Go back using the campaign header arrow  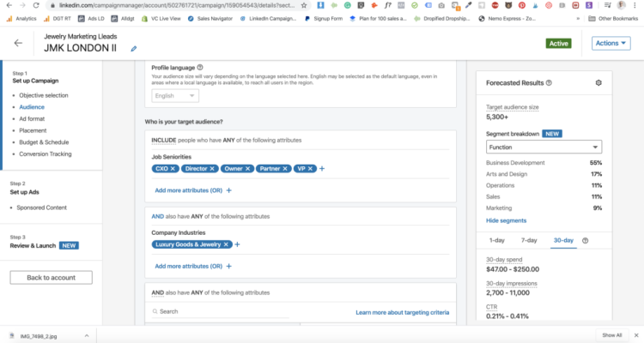(18, 43)
